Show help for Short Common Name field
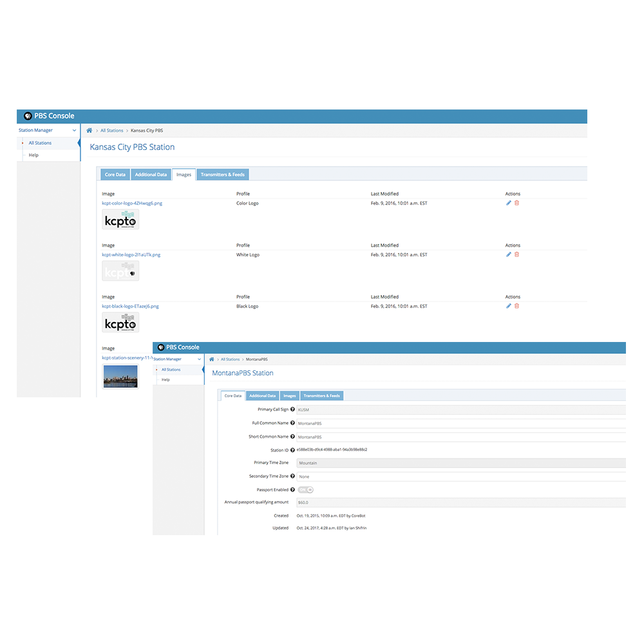 (292, 437)
